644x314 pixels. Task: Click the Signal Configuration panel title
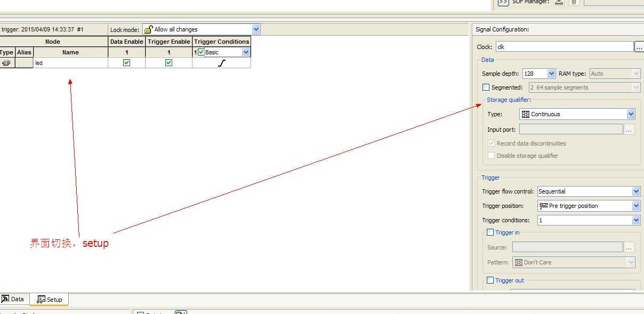pos(502,30)
